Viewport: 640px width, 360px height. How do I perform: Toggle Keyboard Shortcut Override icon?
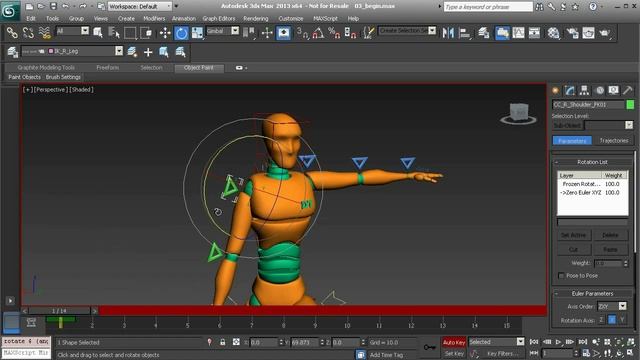(283, 32)
